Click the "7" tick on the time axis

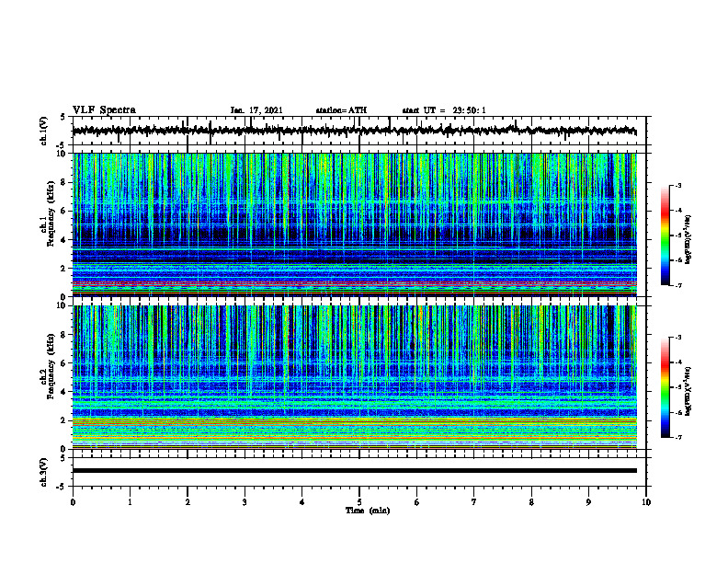point(474,502)
